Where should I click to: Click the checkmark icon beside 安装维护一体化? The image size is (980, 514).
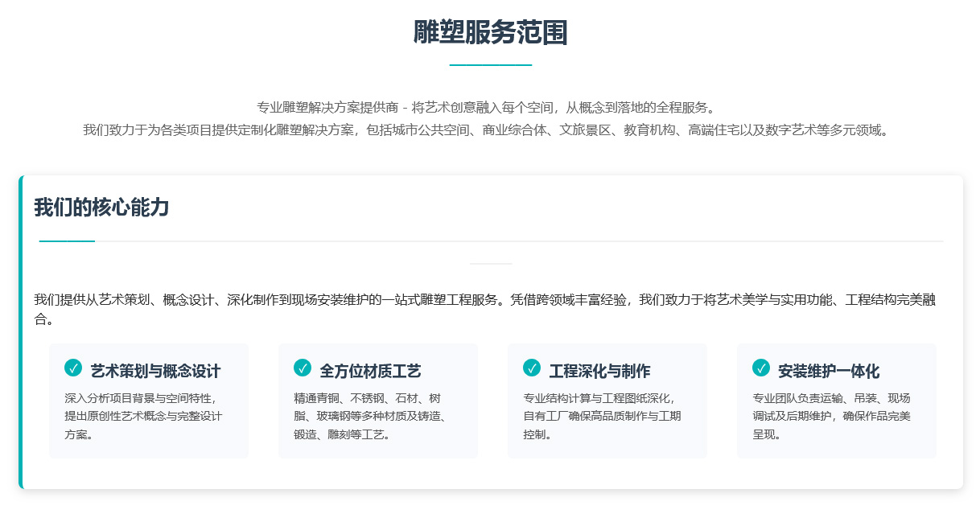[761, 368]
